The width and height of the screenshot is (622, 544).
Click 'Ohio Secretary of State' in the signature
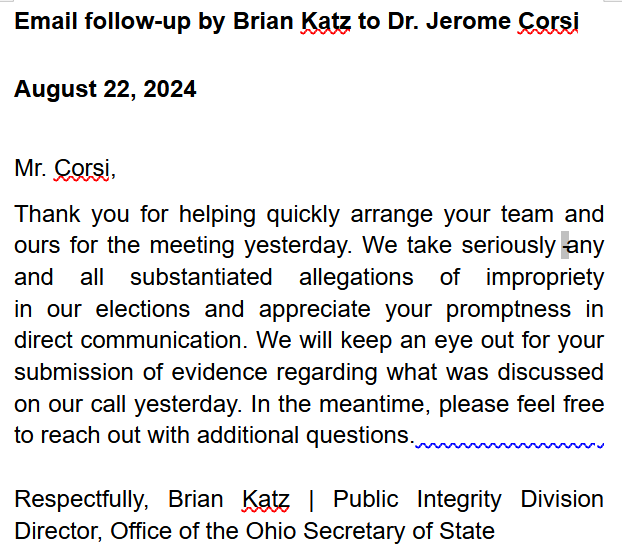tap(370, 531)
